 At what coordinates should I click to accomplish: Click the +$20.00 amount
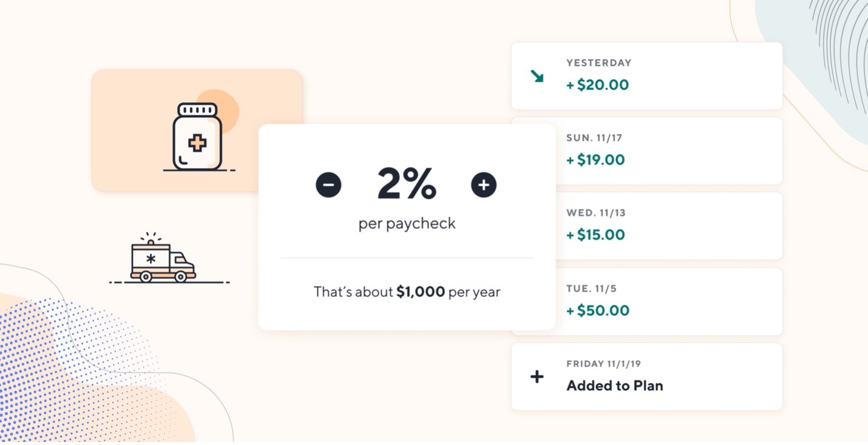(598, 85)
